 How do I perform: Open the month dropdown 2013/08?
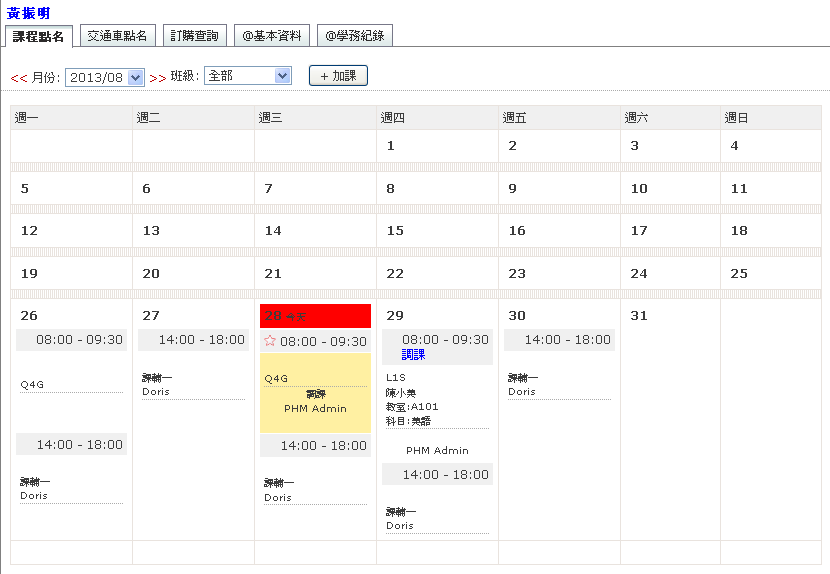tap(105, 77)
